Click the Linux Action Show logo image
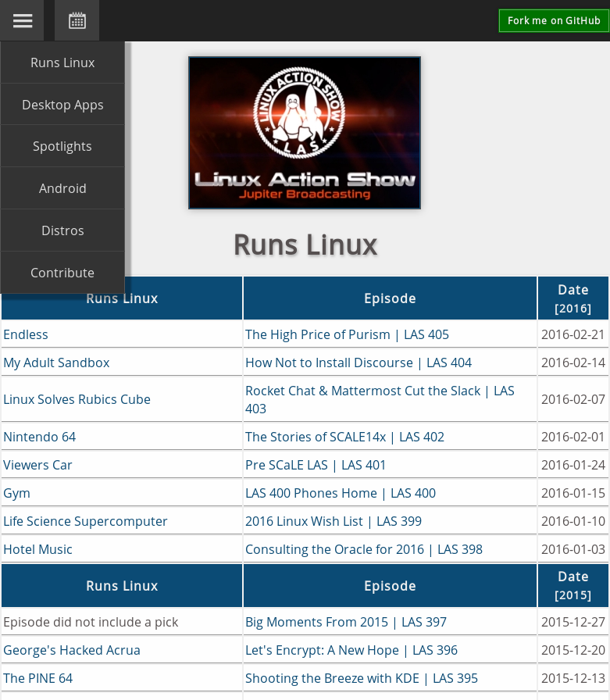Screen dimensions: 610x700 click(305, 133)
